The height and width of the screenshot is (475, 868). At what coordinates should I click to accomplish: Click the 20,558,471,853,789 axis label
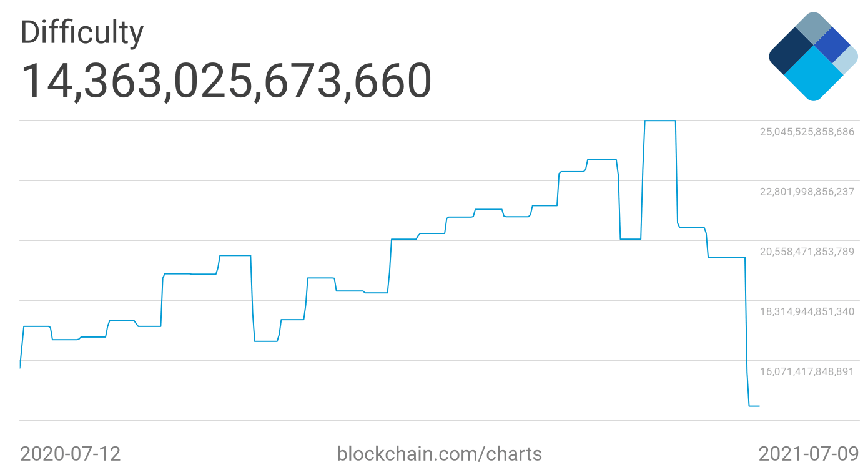(806, 252)
